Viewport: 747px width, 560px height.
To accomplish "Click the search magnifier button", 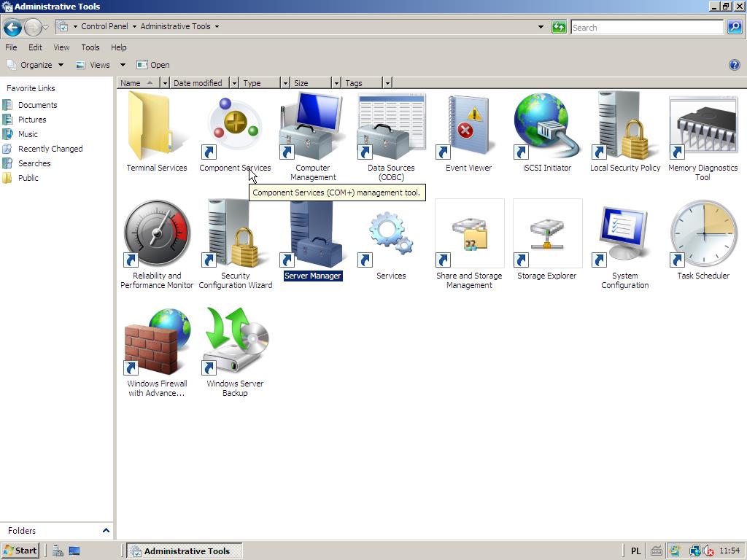I will pos(734,27).
